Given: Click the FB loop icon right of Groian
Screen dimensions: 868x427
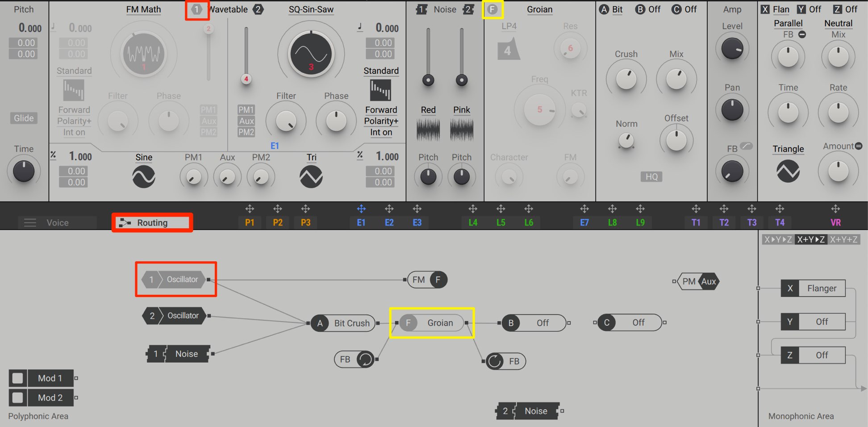Looking at the screenshot, I should coord(495,361).
